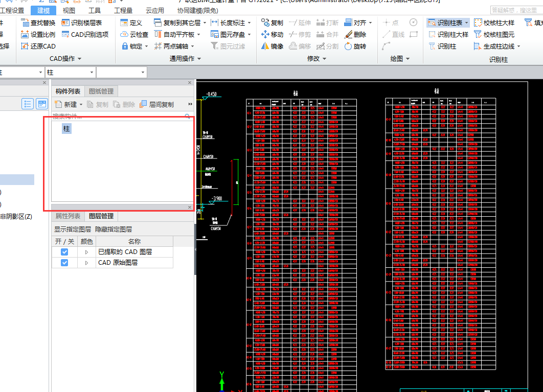Run the 校核柱大样 check

pyautogui.click(x=494, y=23)
